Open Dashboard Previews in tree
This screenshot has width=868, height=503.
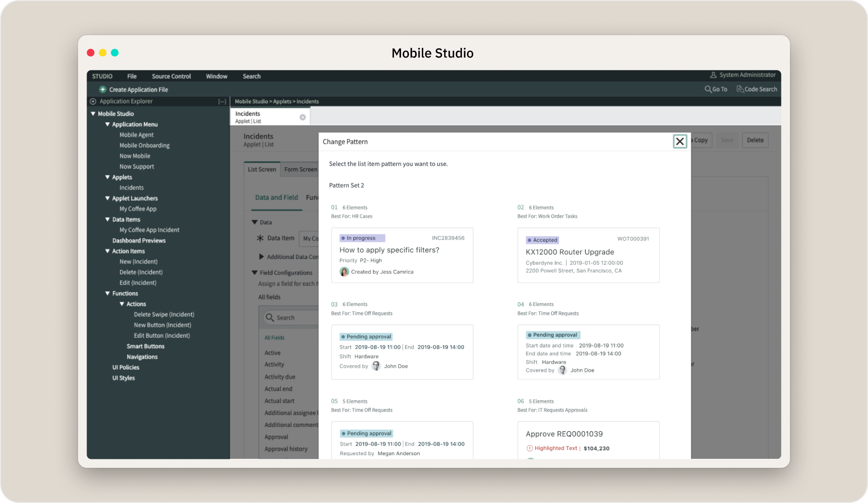139,241
